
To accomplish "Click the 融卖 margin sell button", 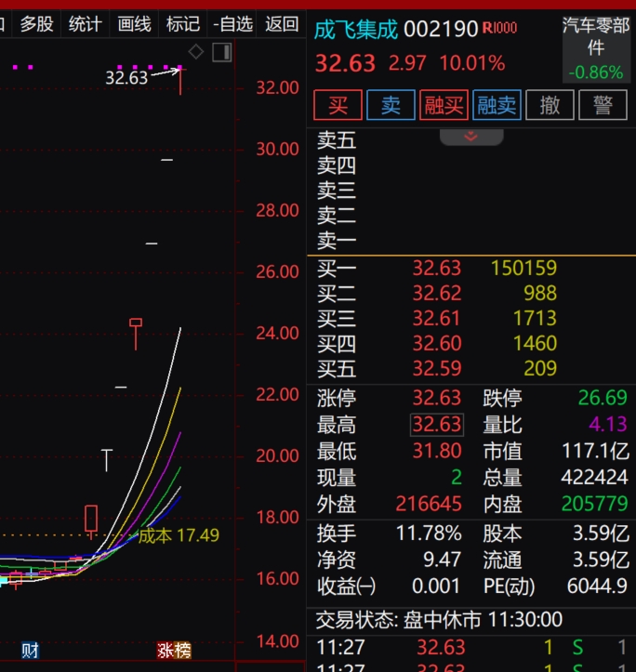I will click(x=497, y=105).
